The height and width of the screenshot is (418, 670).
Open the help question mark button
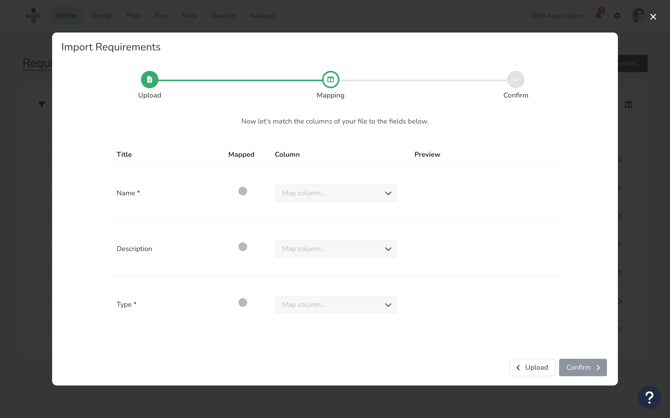(649, 397)
